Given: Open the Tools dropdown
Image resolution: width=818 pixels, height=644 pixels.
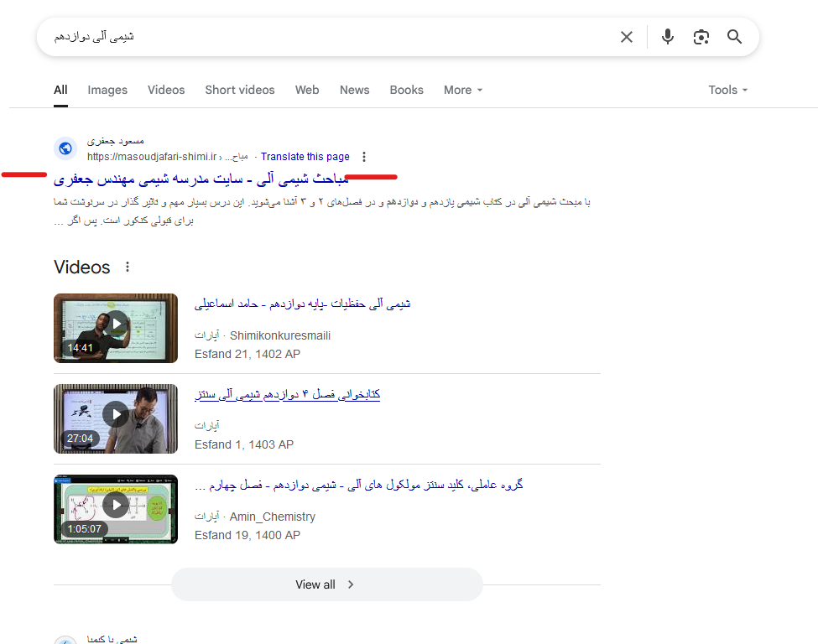Looking at the screenshot, I should (x=727, y=91).
